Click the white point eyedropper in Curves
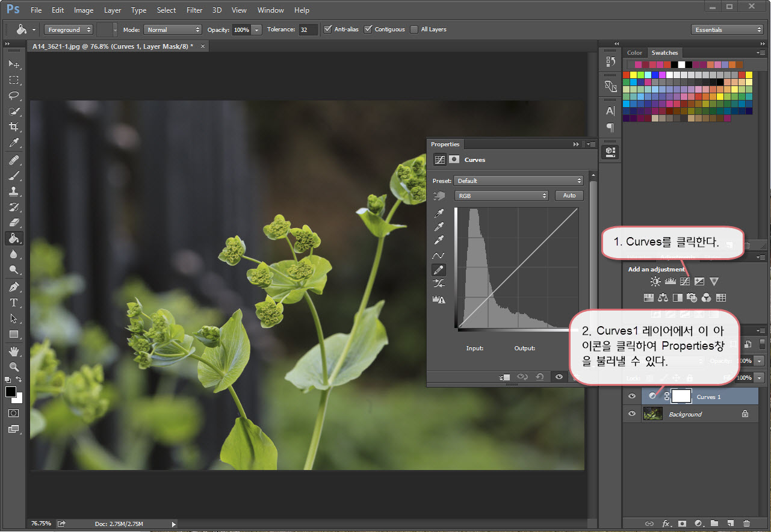The height and width of the screenshot is (532, 771). (439, 241)
